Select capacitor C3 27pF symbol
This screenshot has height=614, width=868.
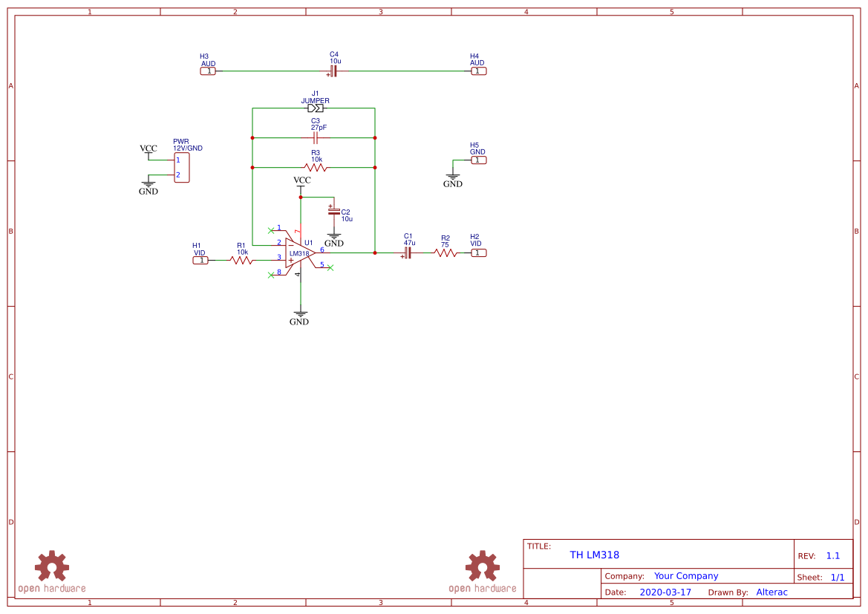[x=316, y=138]
